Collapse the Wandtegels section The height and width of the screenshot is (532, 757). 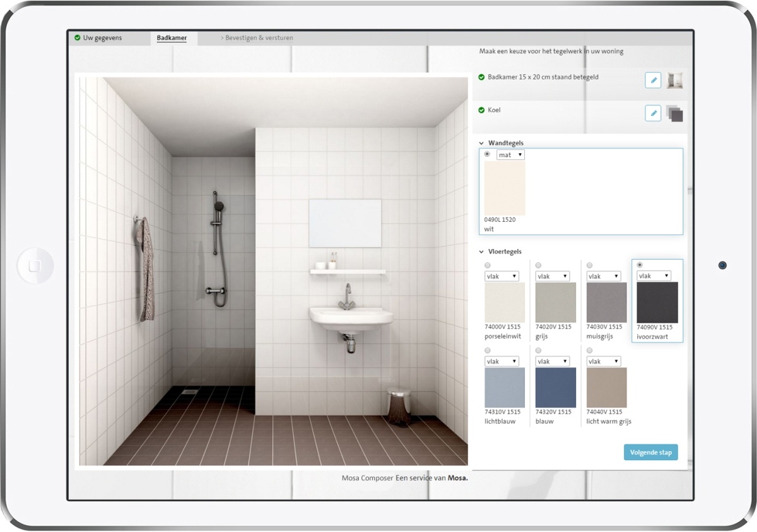point(482,144)
